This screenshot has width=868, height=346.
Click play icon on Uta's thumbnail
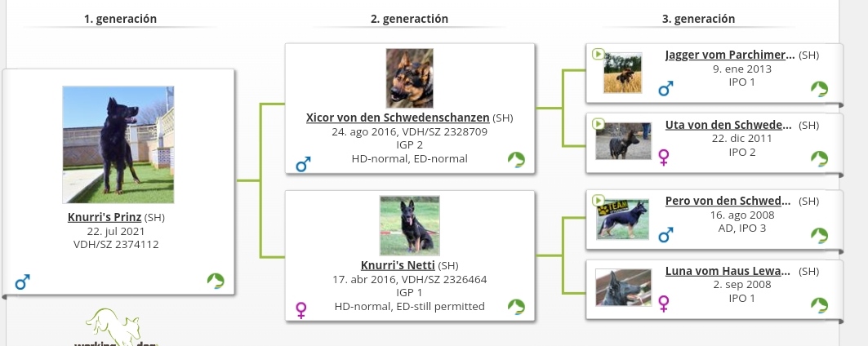599,124
